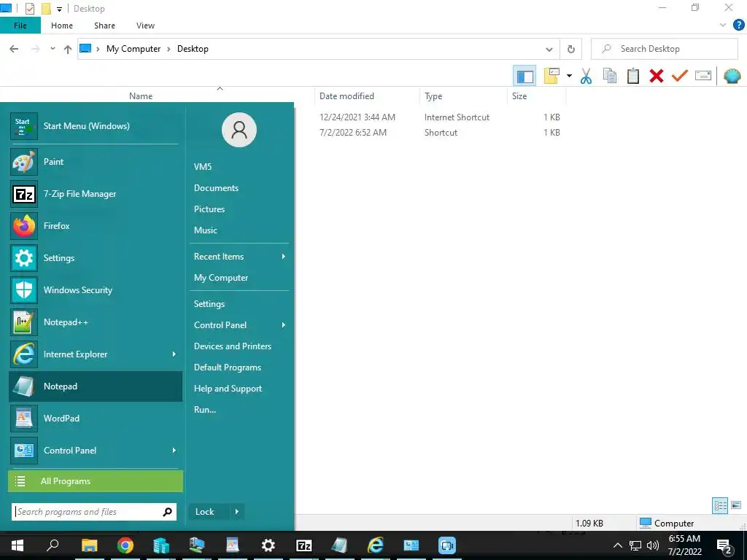
Task: Expand the left Control Panel submenu arrow
Action: 174,451
